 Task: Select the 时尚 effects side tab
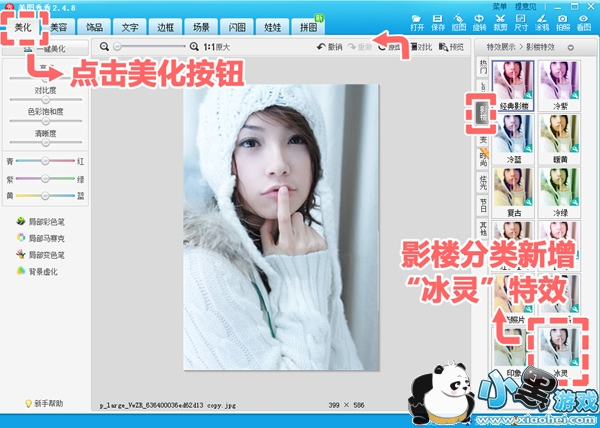coord(483,158)
